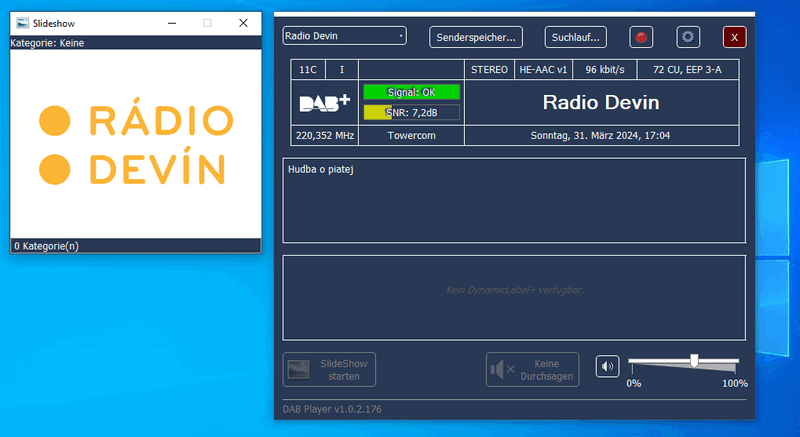Click the volume slider handle
800x437 pixels.
(694, 361)
